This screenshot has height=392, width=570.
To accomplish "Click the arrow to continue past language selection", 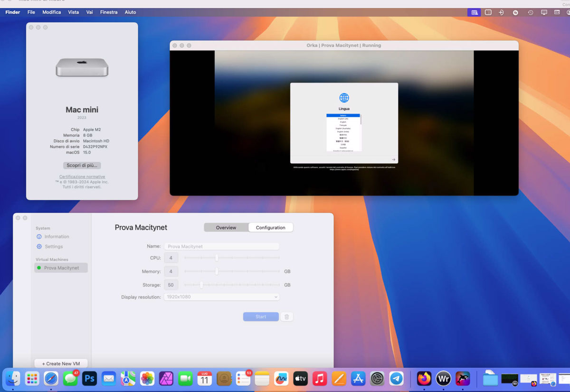I will click(394, 160).
